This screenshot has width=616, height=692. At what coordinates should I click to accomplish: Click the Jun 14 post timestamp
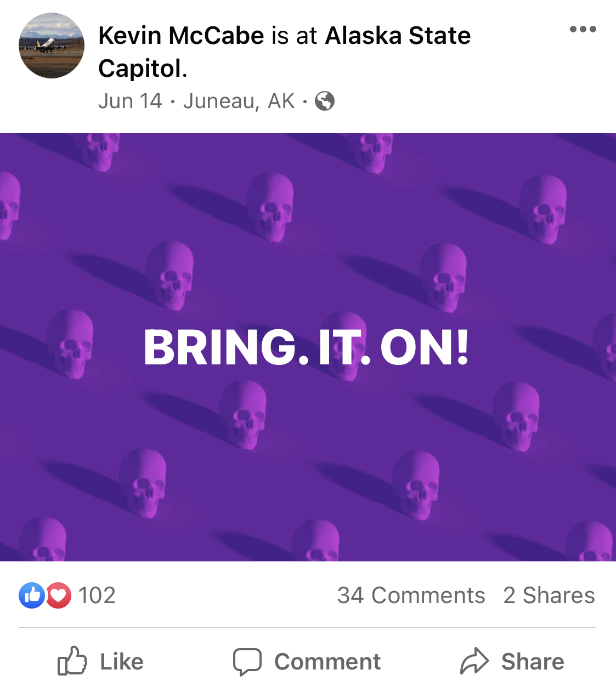130,101
